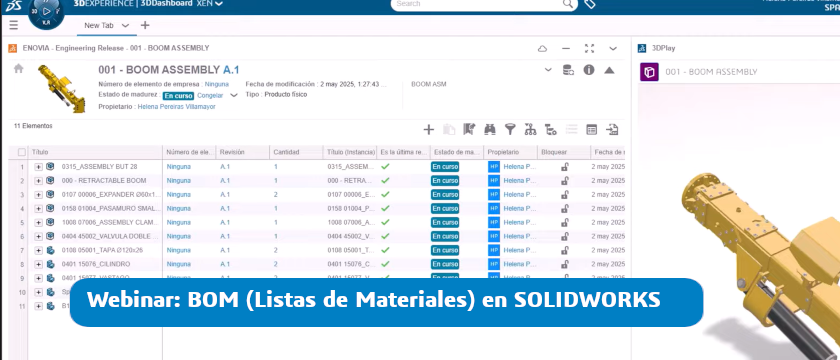Click En curso state in 0315_ASSEMBLY row
Viewport: 840px width, 360px height.
(445, 167)
